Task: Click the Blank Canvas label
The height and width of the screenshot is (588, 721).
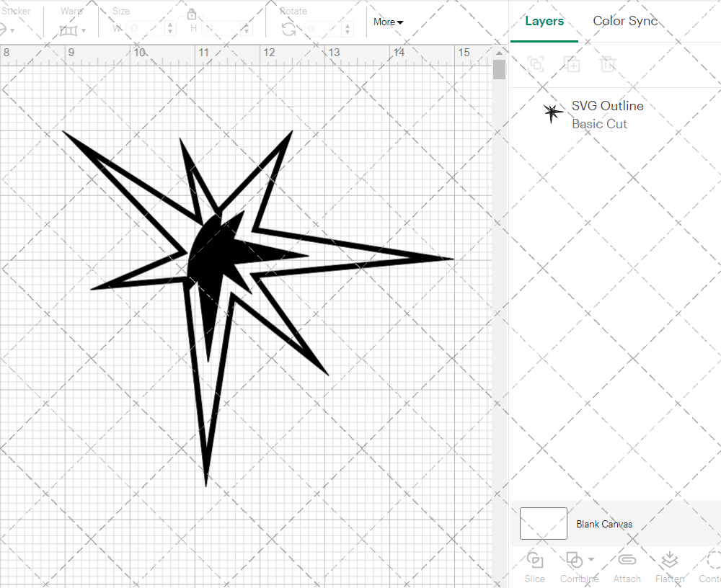Action: click(x=604, y=524)
